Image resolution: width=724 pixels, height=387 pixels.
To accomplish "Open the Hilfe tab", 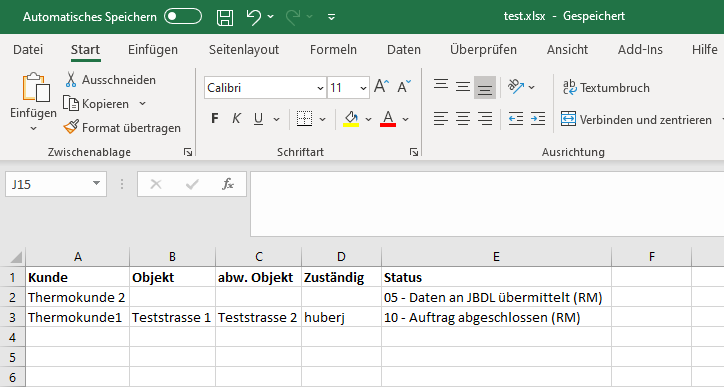I will pyautogui.click(x=705, y=49).
